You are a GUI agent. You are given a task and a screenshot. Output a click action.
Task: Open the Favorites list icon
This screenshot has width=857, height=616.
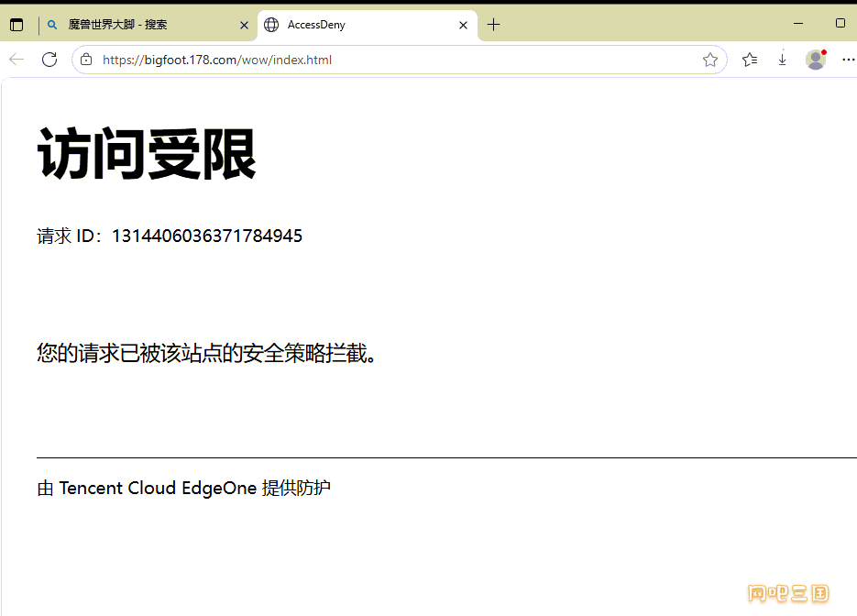click(x=750, y=60)
